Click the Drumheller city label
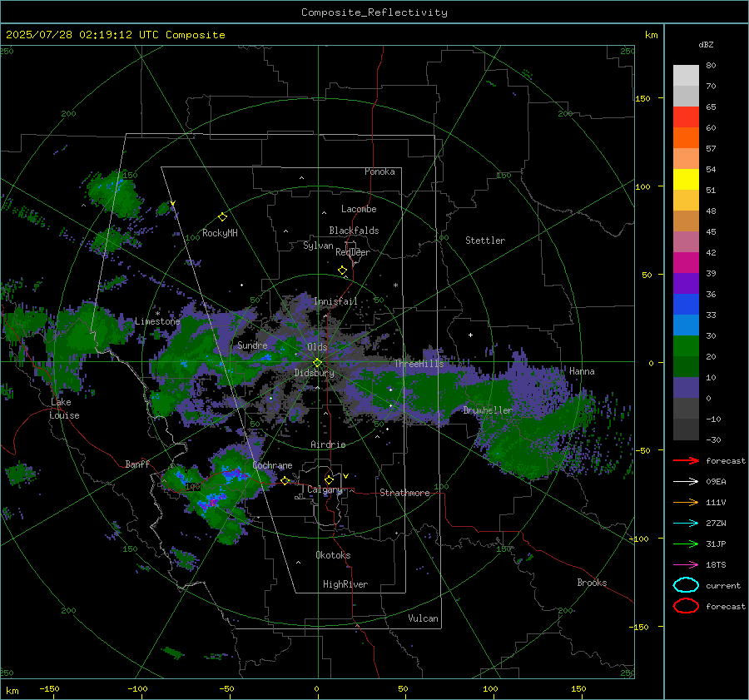Image resolution: width=749 pixels, height=700 pixels. coord(487,410)
